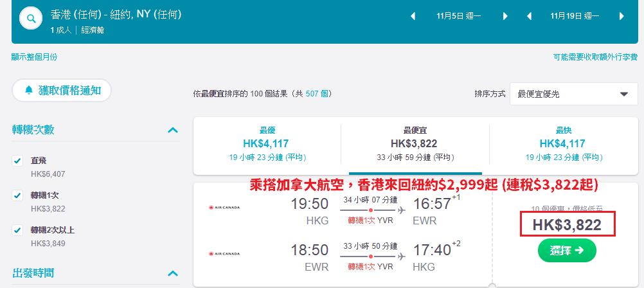Viewport: 644px width, 288px height.
Task: Go to previous departure date arrow
Action: click(413, 17)
